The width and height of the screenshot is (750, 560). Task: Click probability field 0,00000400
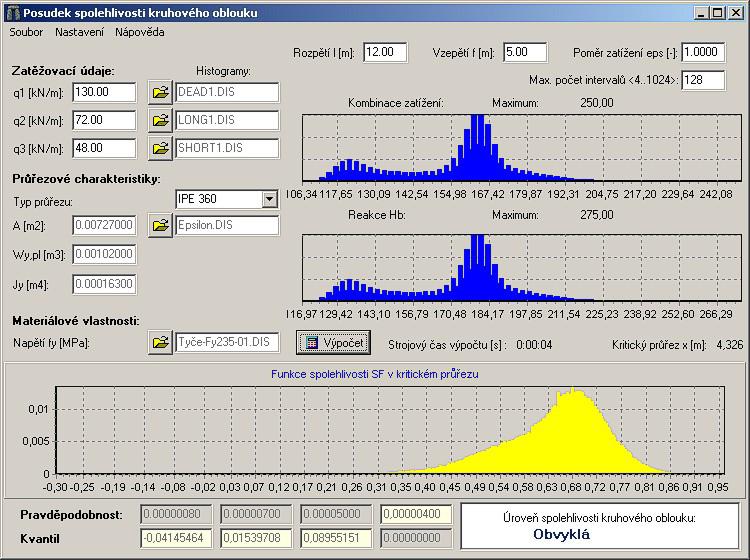click(416, 515)
